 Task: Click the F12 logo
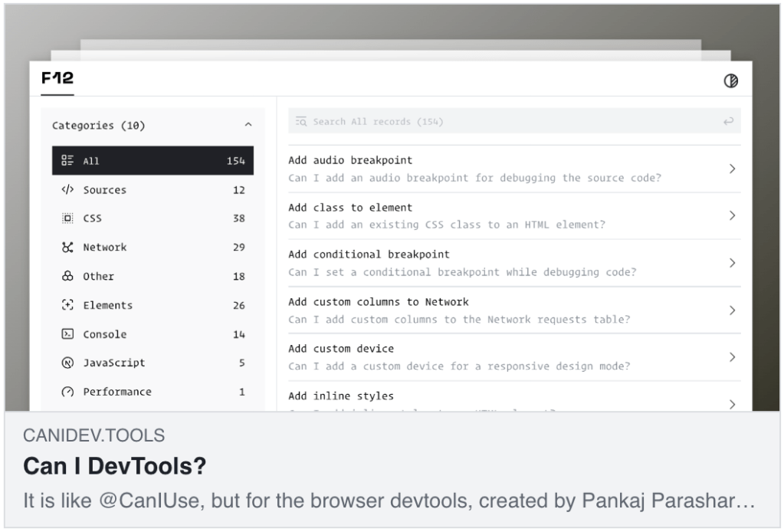(57, 79)
